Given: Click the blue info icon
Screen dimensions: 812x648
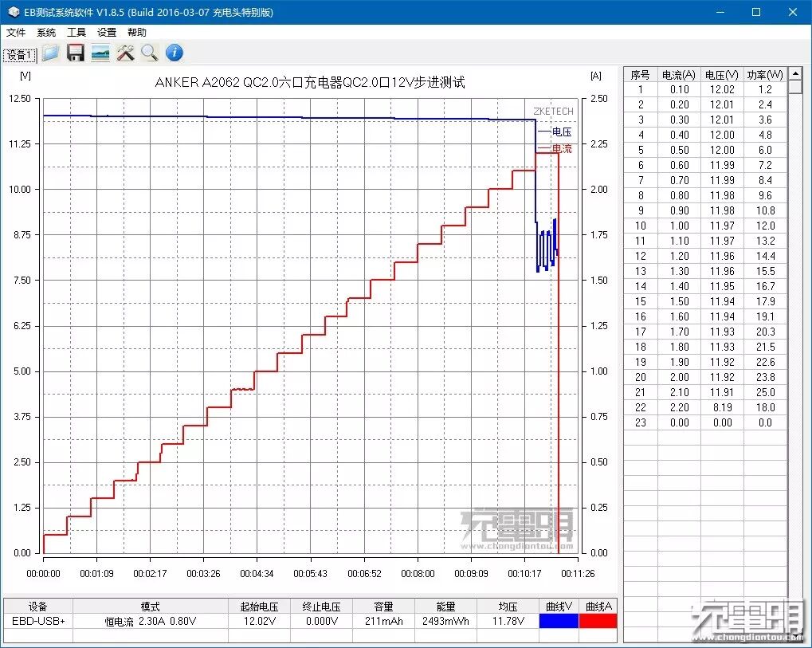Looking at the screenshot, I should pos(175,53).
